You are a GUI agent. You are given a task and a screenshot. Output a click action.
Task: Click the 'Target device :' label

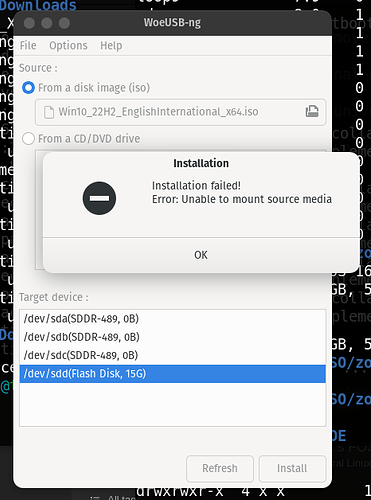[54, 297]
